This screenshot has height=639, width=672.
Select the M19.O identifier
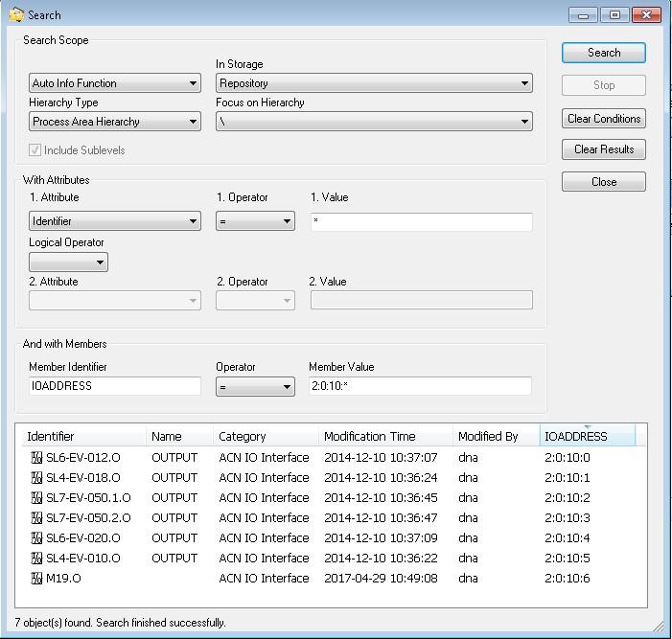63,579
